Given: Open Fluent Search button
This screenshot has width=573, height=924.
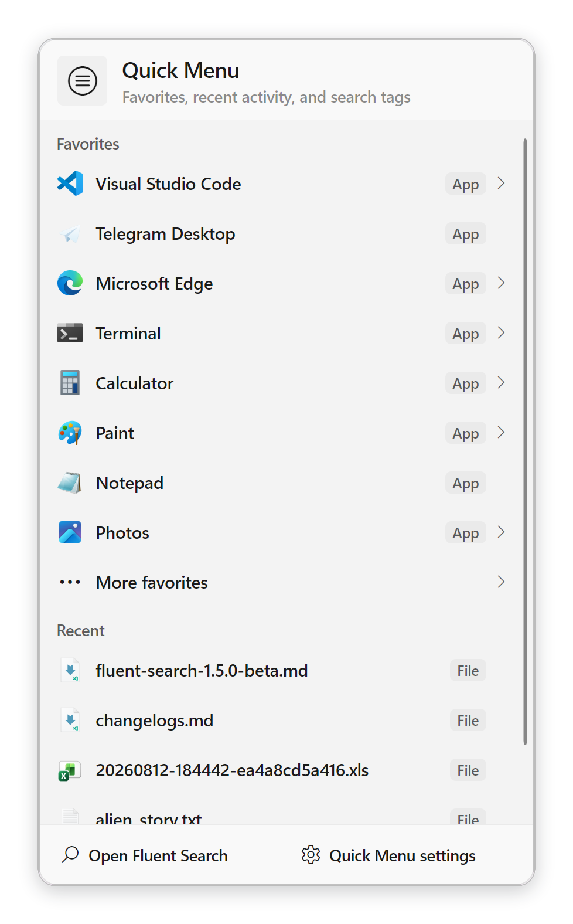Looking at the screenshot, I should point(145,855).
